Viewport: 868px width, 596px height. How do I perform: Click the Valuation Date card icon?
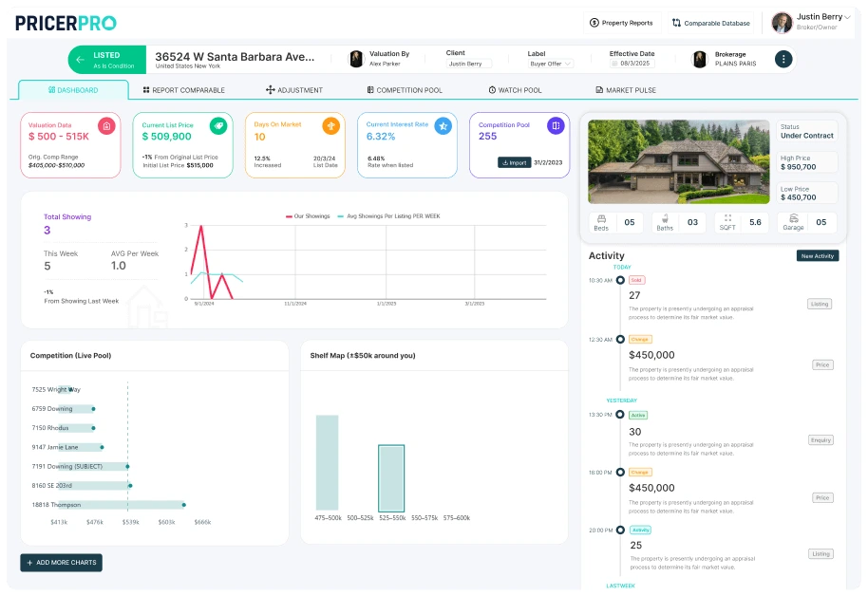pos(106,125)
